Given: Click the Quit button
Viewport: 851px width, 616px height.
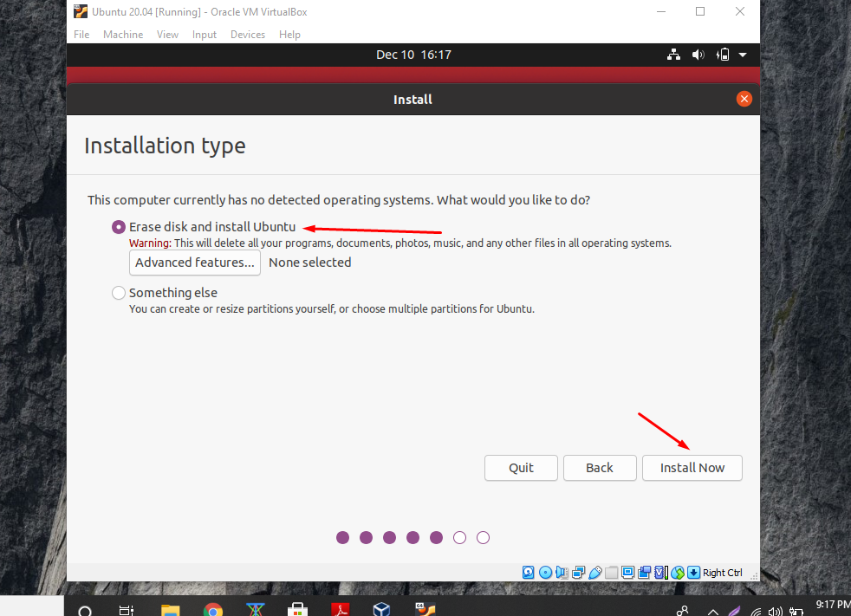Looking at the screenshot, I should coord(520,467).
